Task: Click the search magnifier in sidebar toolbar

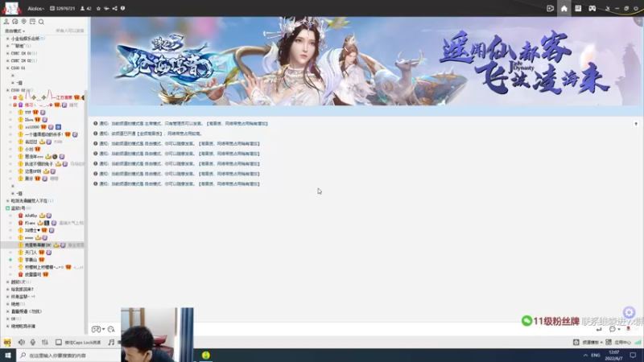Action: (41, 22)
